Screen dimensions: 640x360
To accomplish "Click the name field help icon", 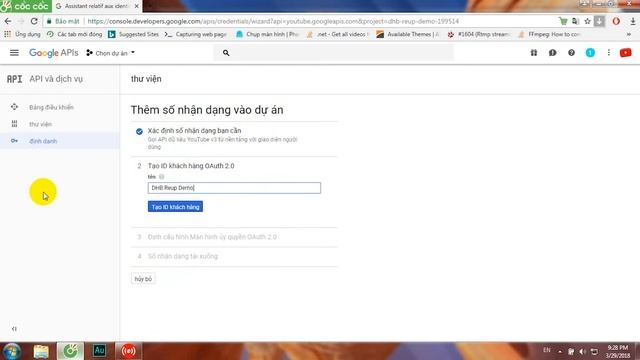I will coord(162,177).
